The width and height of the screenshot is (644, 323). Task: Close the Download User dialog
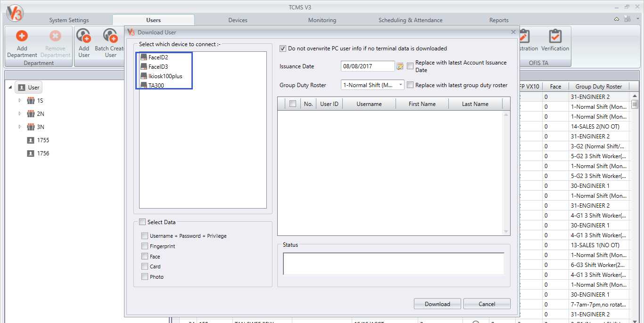pyautogui.click(x=513, y=32)
